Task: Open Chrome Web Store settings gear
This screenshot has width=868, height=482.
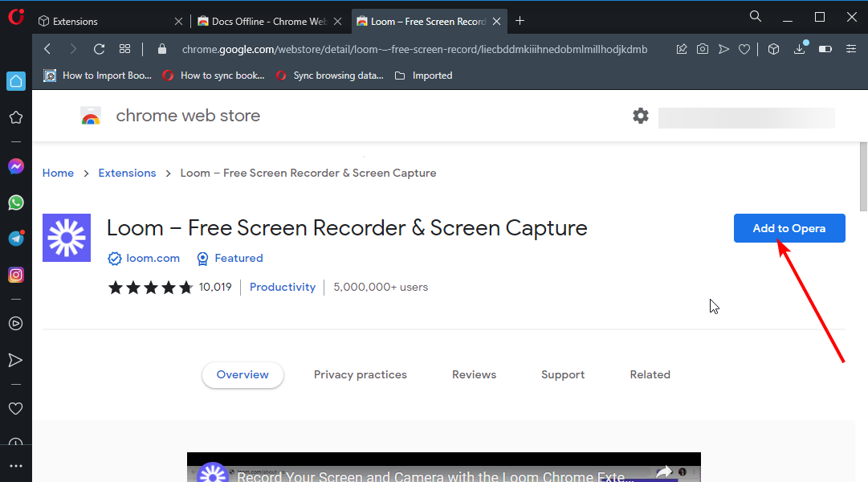Action: (x=640, y=116)
